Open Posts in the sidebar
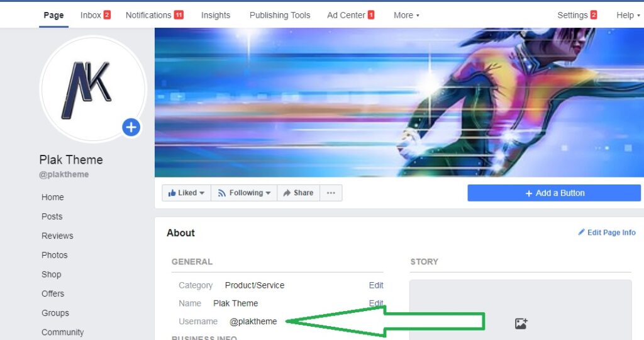 [52, 216]
